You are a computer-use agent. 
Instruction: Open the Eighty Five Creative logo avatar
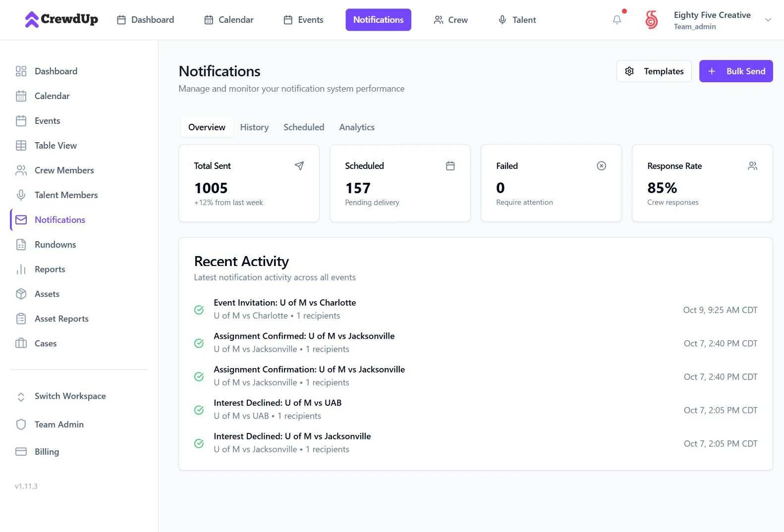[651, 20]
